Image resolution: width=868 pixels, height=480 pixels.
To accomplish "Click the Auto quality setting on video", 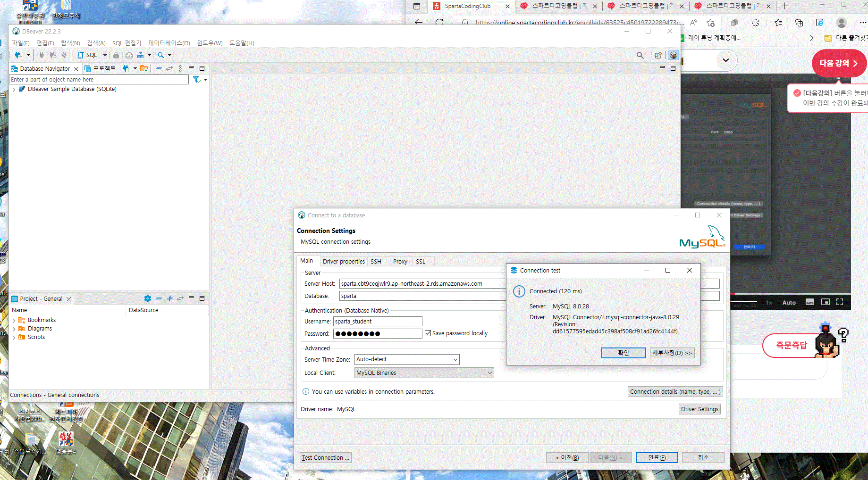I will tap(789, 302).
